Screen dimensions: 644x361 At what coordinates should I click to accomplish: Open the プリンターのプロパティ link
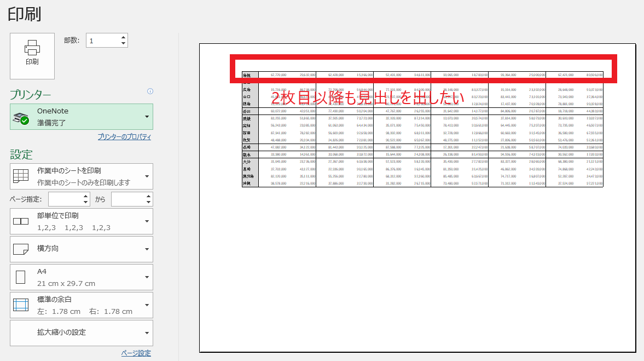(x=124, y=137)
